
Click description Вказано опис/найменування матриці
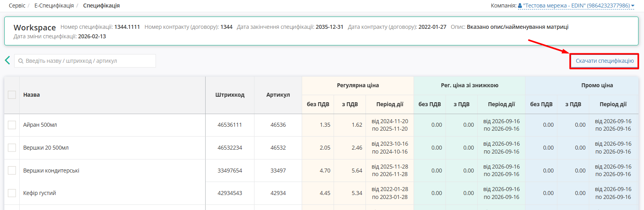pyautogui.click(x=518, y=27)
